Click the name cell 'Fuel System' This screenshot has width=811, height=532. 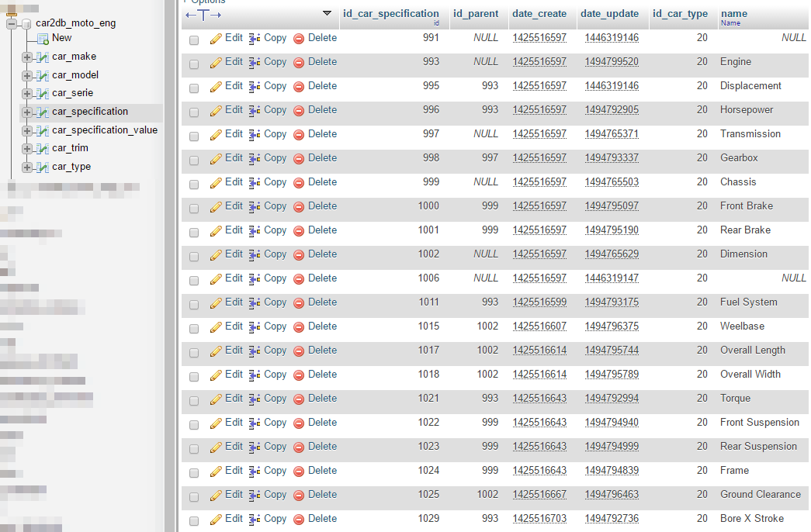coord(748,302)
